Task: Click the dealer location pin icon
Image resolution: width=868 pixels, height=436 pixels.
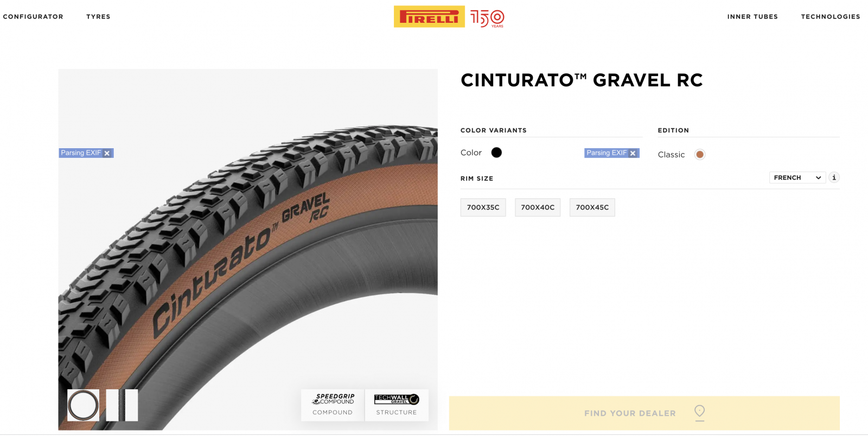Action: (x=700, y=413)
